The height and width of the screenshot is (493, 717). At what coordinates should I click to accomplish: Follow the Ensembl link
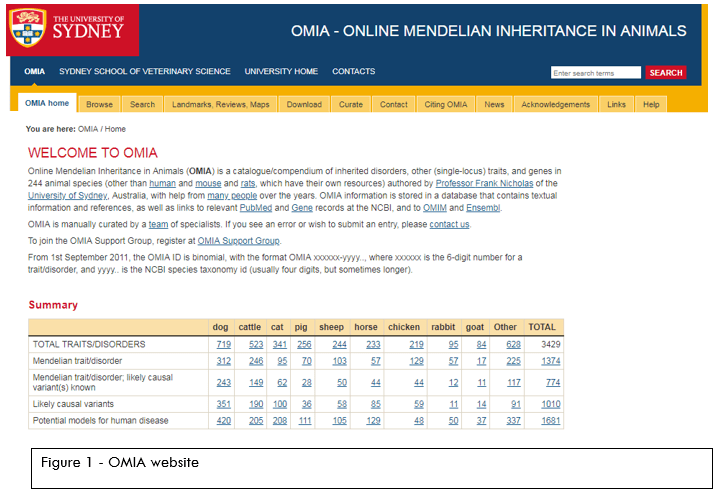click(x=483, y=208)
